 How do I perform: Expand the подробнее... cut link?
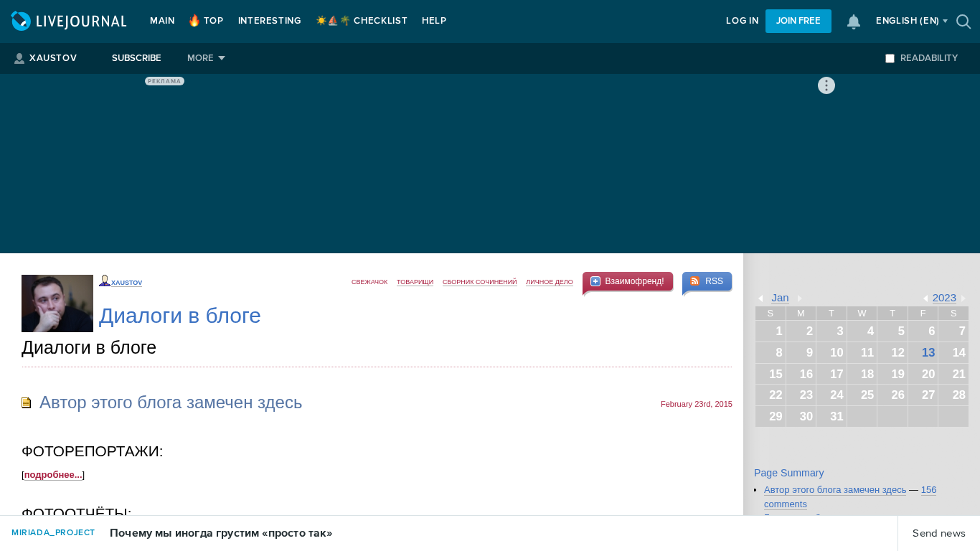[53, 475]
